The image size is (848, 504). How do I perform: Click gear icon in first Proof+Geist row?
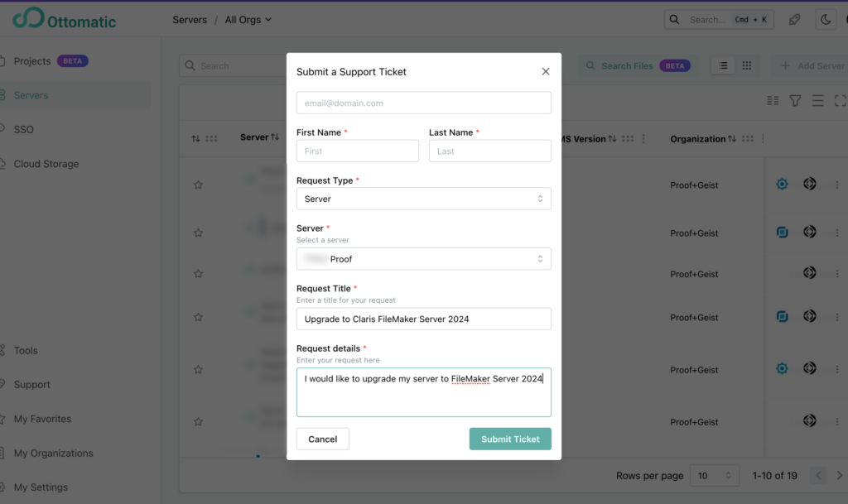tap(782, 185)
